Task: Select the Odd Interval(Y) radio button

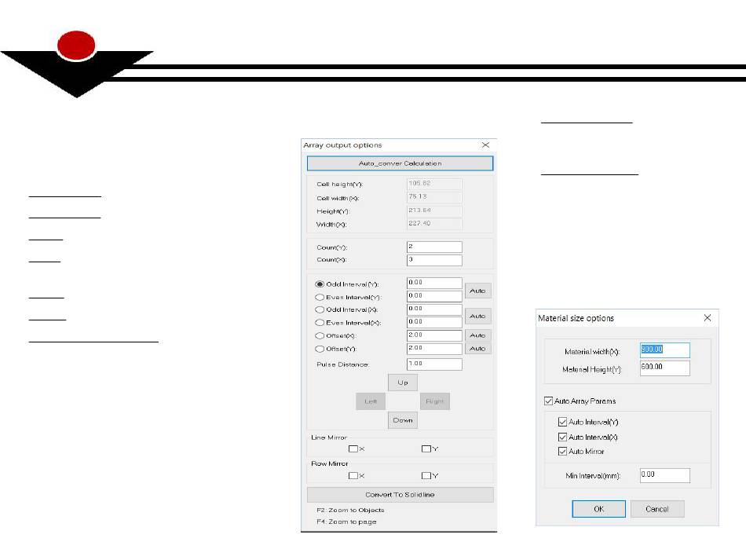Action: pos(320,284)
